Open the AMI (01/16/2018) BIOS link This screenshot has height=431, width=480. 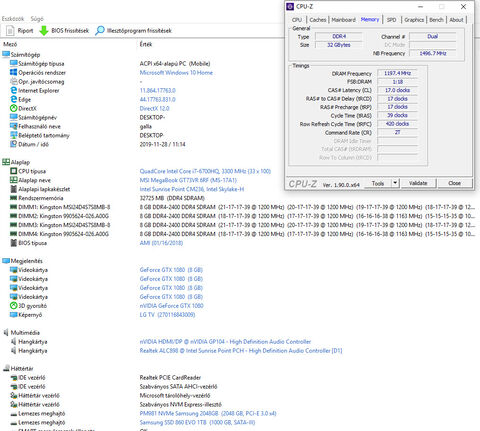pyautogui.click(x=161, y=243)
